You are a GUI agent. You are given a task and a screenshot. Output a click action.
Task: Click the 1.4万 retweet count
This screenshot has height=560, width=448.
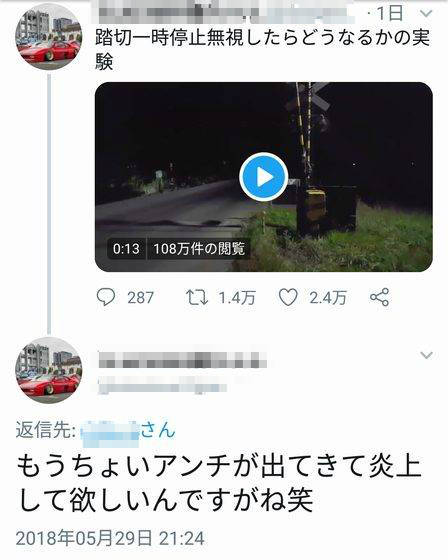[x=237, y=298]
